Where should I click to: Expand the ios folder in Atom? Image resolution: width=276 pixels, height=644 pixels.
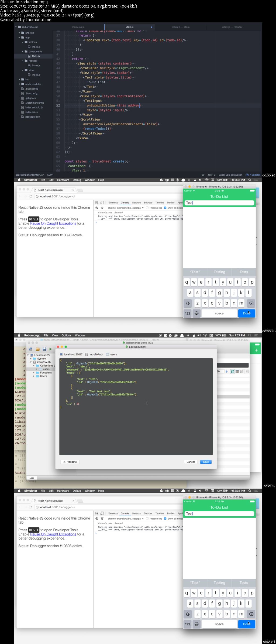point(19,80)
